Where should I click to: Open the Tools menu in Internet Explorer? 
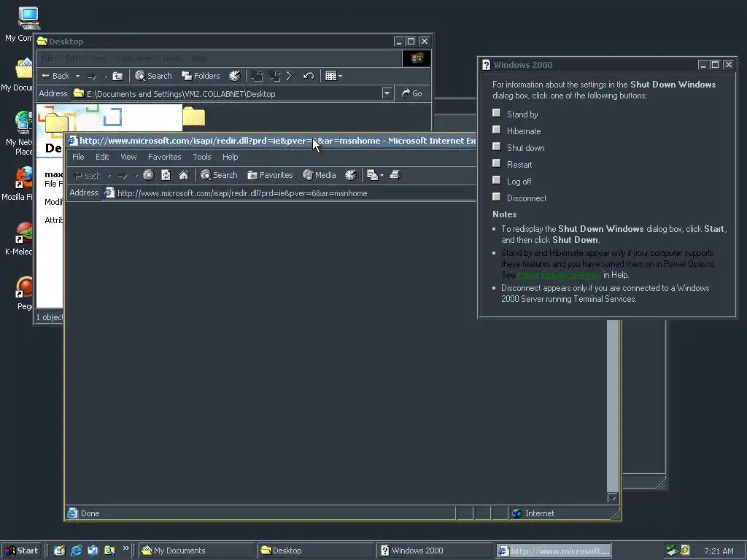[201, 157]
